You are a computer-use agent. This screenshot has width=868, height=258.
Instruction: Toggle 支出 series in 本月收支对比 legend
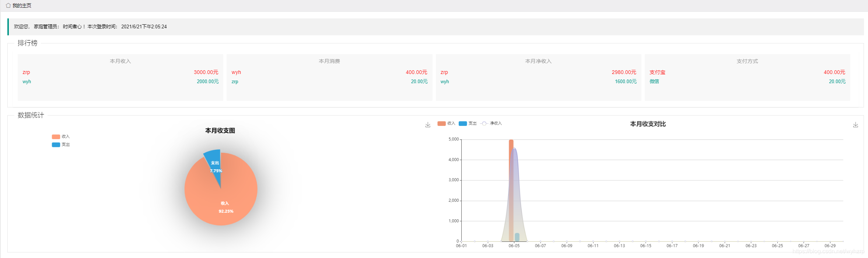click(x=468, y=123)
